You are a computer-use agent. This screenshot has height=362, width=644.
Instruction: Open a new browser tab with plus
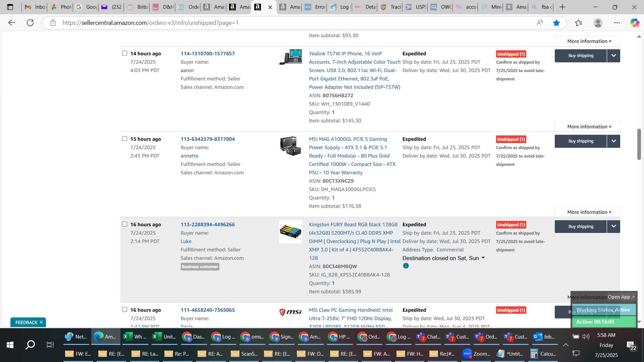pyautogui.click(x=562, y=7)
